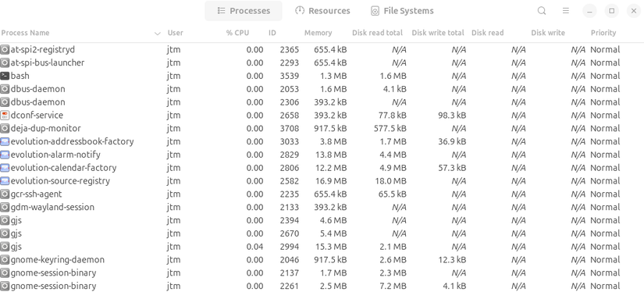
Task: Select the gdm-wayland-session process name
Action: pyautogui.click(x=52, y=207)
